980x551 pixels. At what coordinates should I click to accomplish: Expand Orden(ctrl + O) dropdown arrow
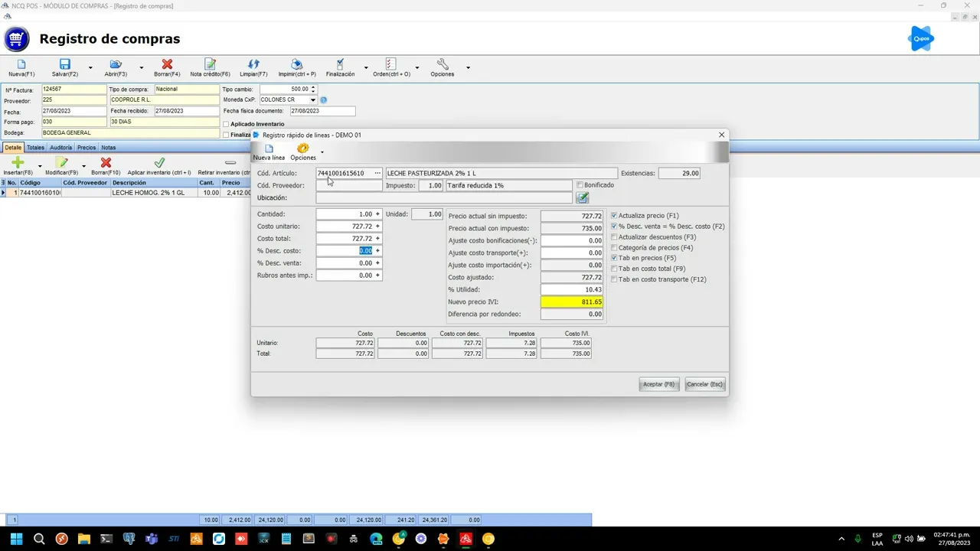point(417,68)
